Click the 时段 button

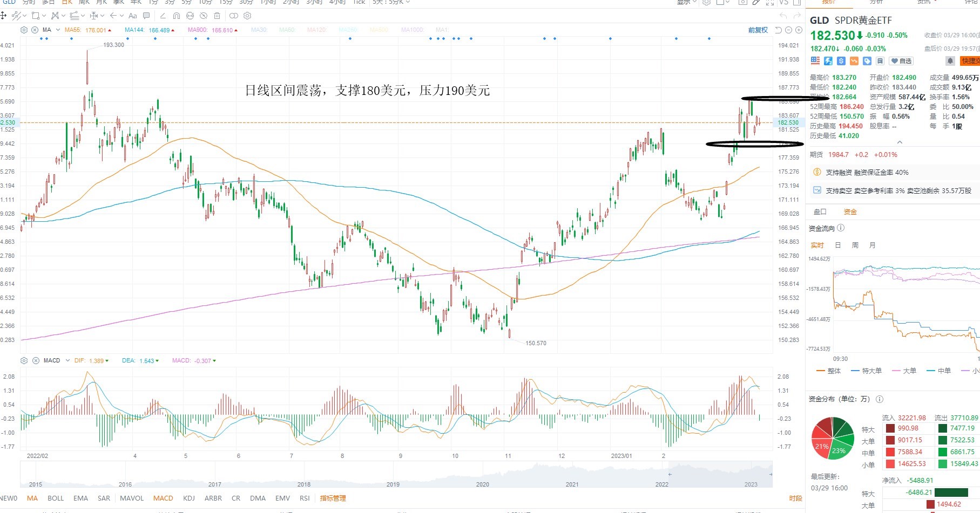tap(795, 498)
